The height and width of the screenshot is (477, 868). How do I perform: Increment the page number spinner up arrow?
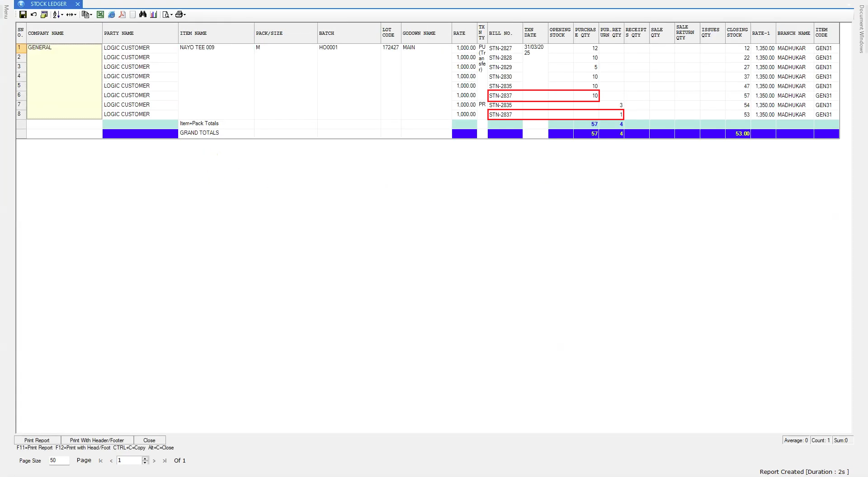point(145,458)
